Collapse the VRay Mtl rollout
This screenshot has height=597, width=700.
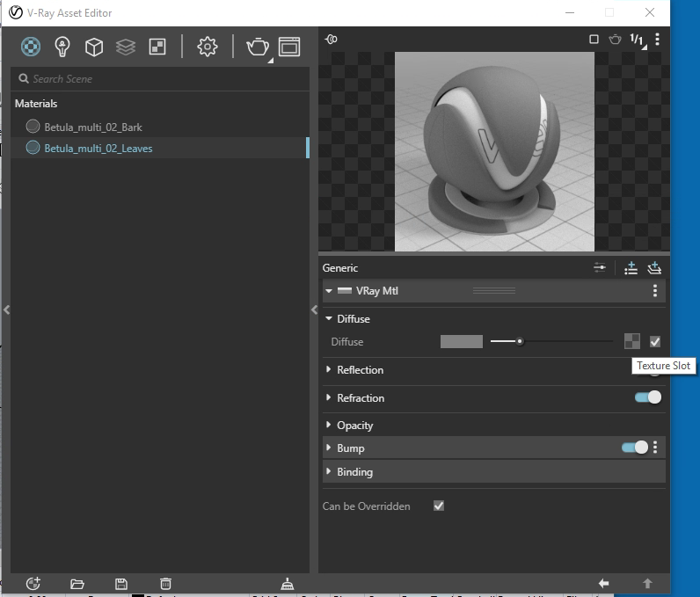[x=329, y=291]
